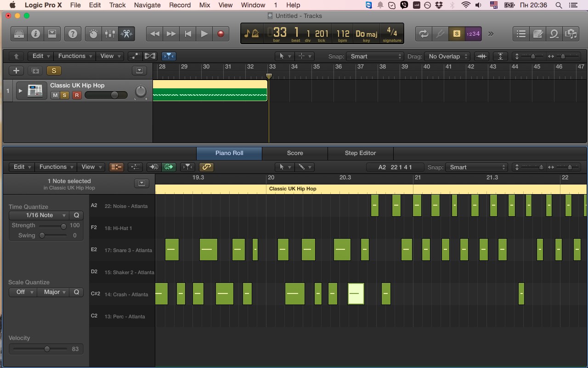This screenshot has height=368, width=588.
Task: Open the List Editors panel icon
Action: tap(520, 34)
